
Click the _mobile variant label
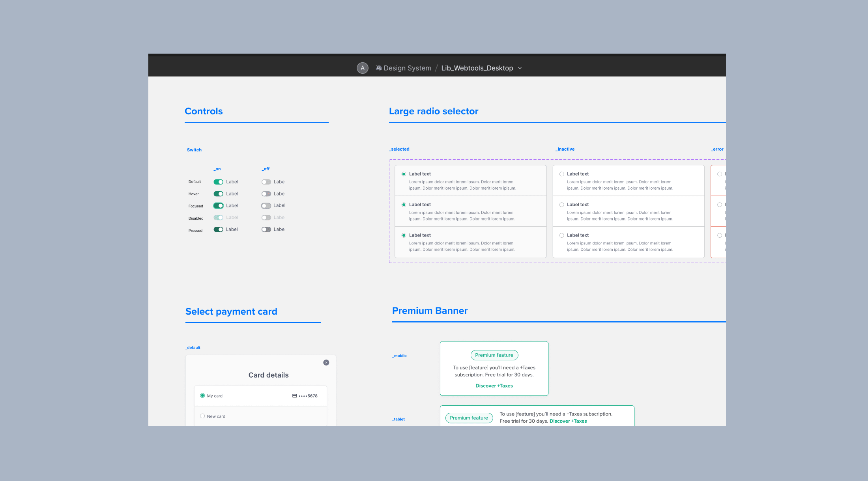click(399, 356)
